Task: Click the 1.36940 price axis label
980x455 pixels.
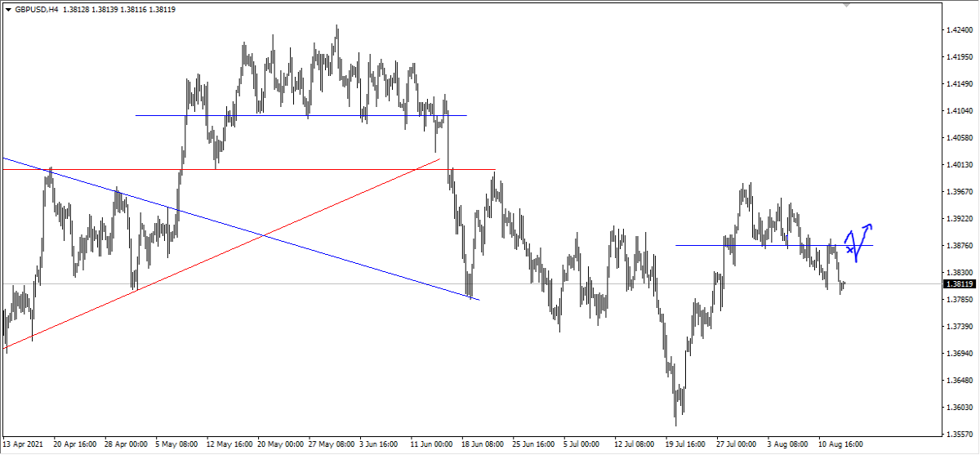Action: pyautogui.click(x=958, y=354)
